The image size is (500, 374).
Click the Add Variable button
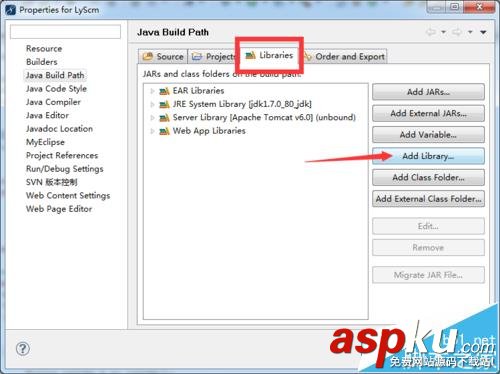coord(428,135)
